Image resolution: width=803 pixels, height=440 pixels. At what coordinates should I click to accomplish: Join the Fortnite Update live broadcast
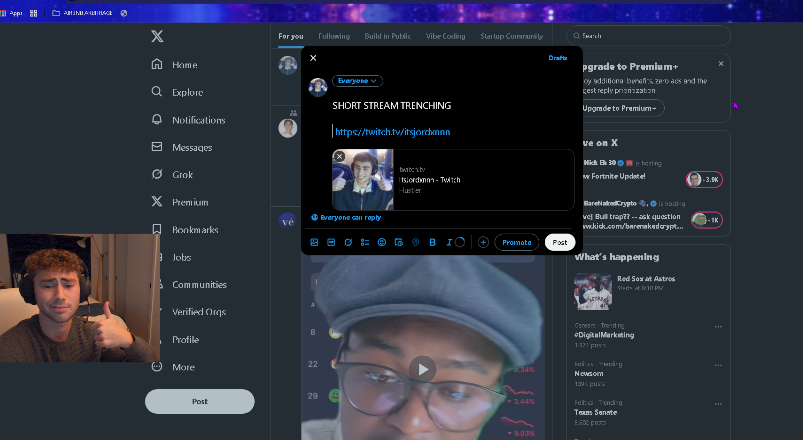pyautogui.click(x=704, y=179)
